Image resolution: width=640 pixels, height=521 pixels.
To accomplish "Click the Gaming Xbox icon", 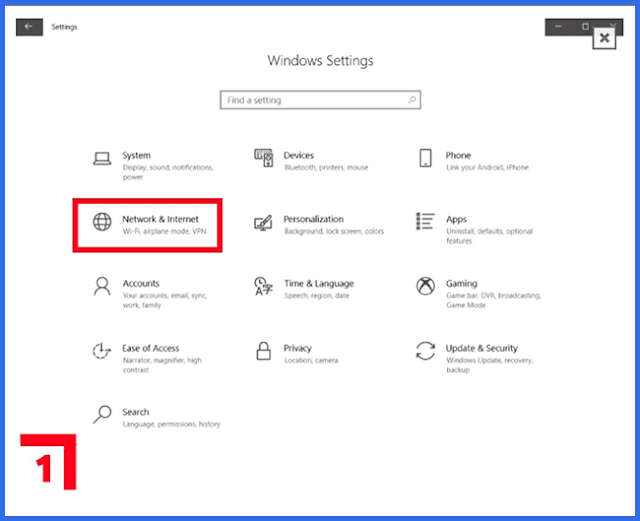I will point(425,286).
